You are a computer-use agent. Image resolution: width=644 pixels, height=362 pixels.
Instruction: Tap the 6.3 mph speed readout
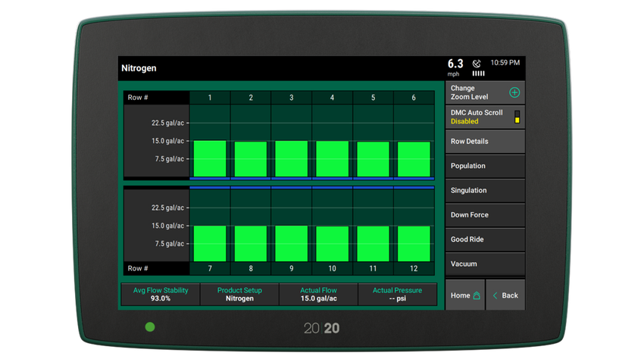click(x=455, y=67)
